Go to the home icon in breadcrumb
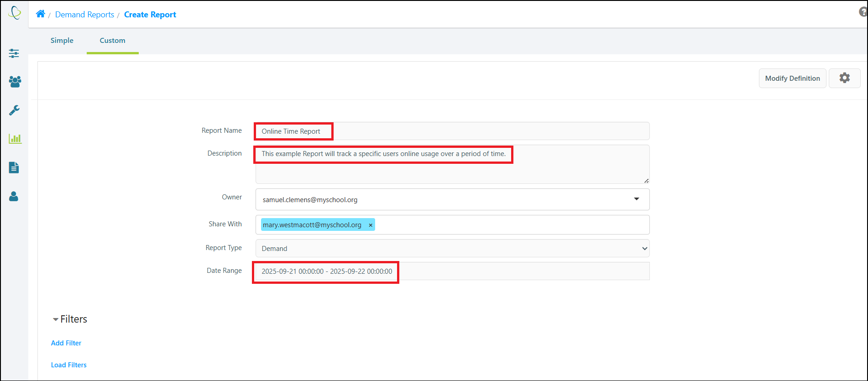The image size is (868, 381). point(41,14)
